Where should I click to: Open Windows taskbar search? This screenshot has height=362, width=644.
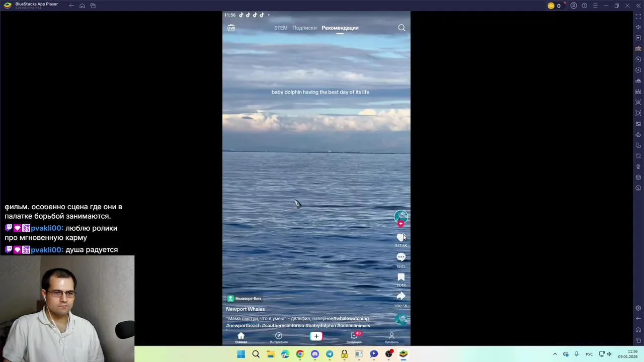[x=256, y=354]
